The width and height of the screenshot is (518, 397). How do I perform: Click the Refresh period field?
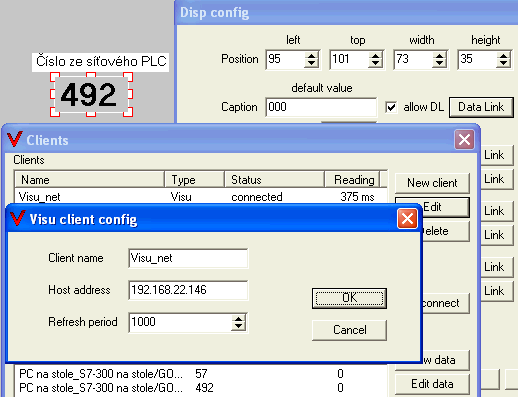click(180, 322)
